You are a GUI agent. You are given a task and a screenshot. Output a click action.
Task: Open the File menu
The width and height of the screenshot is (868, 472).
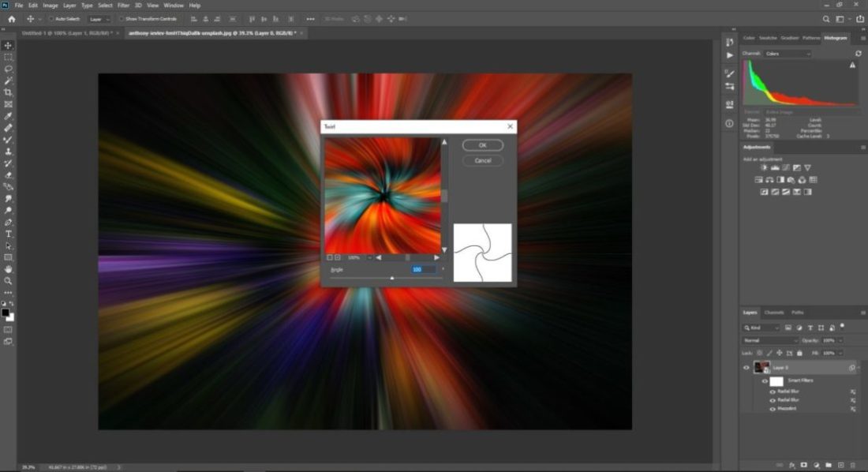19,6
